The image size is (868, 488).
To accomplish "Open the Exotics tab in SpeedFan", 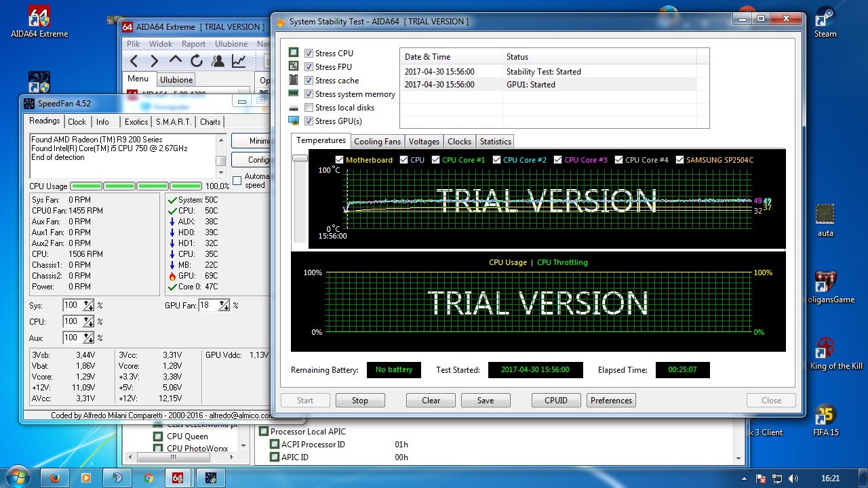I will [136, 122].
